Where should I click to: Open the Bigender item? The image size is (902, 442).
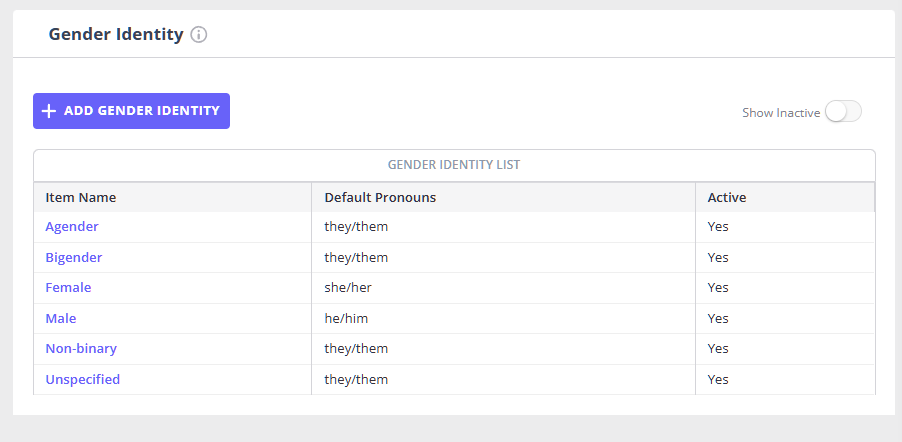[74, 258]
